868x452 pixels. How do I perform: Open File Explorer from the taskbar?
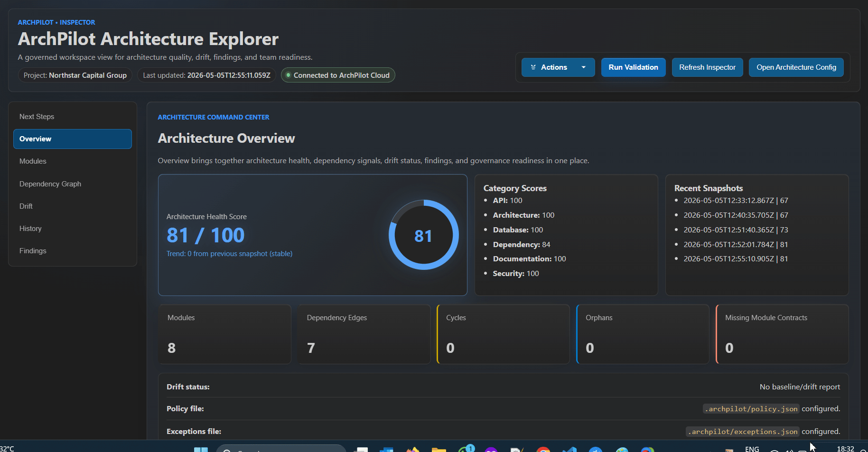tap(439, 450)
